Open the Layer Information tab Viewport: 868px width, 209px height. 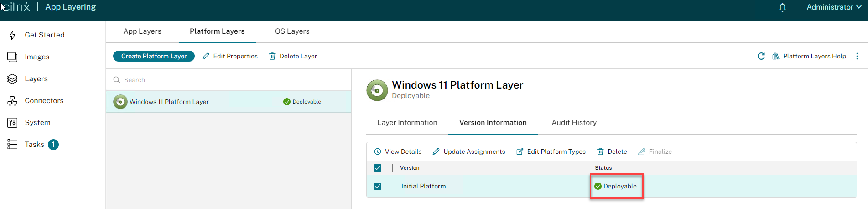pyautogui.click(x=407, y=123)
